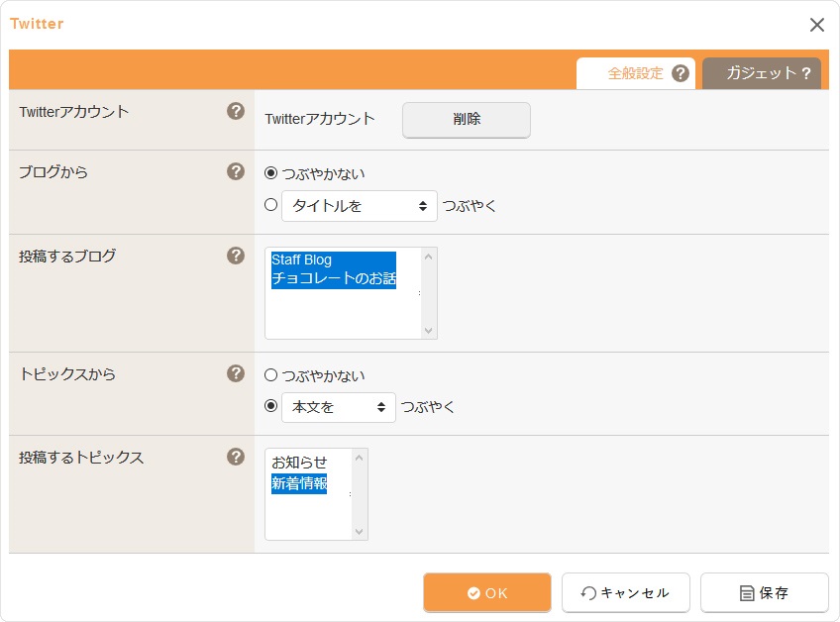
Task: Select radio beside タイトルを dropdown
Action: [271, 205]
